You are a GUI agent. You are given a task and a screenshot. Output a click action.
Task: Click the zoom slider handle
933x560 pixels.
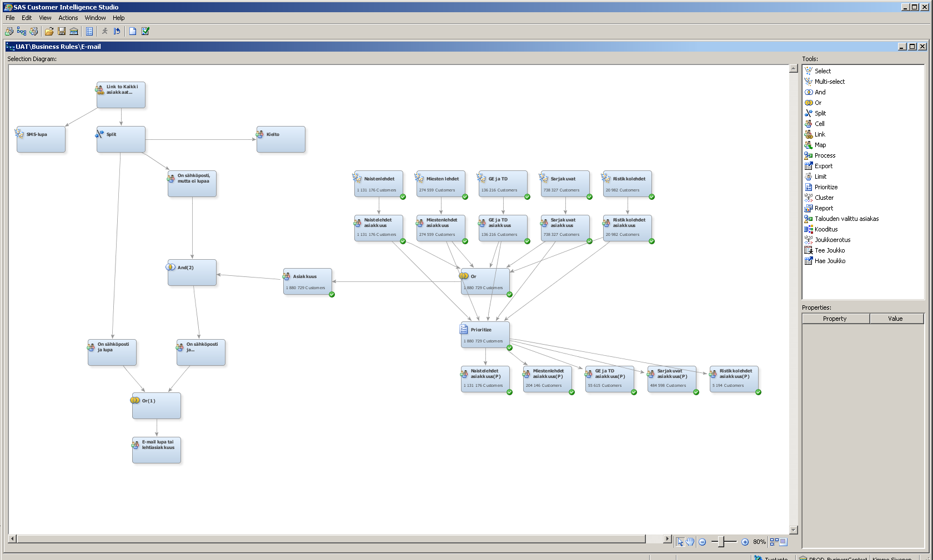click(x=721, y=542)
